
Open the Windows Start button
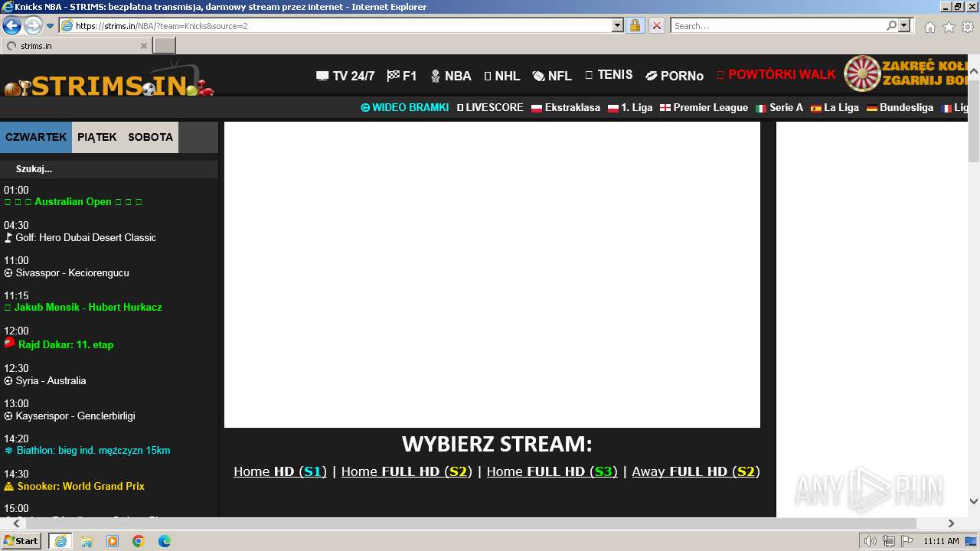(x=21, y=540)
